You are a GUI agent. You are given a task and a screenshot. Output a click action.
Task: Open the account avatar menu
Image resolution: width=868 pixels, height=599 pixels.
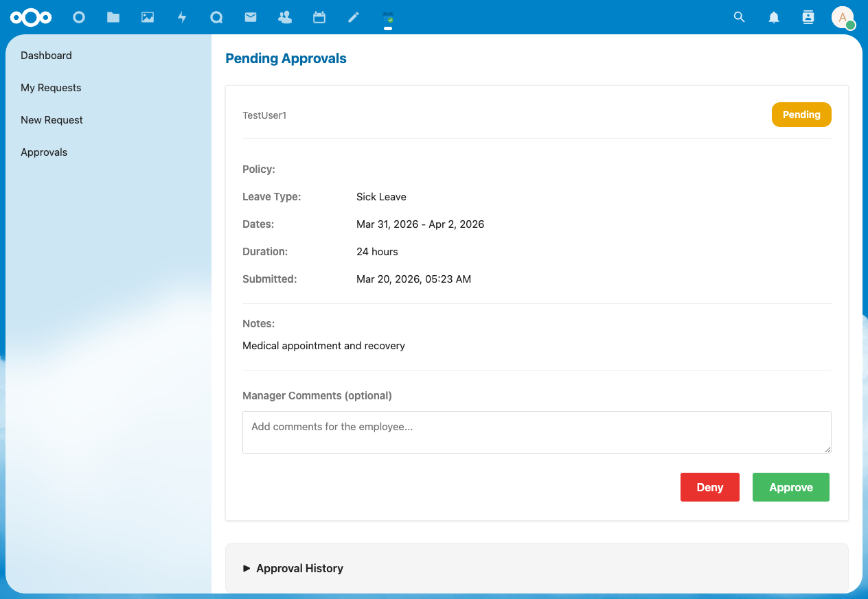pos(843,17)
